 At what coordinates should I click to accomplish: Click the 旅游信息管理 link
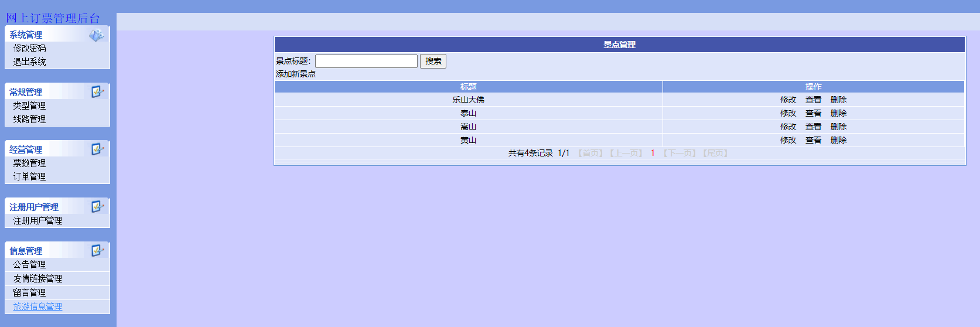tap(37, 306)
